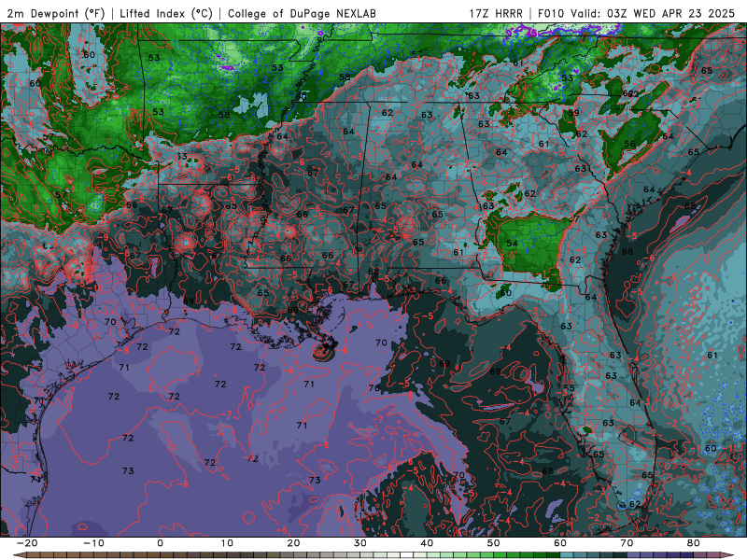Click the "2m Dewpoint (°F)" title text
This screenshot has height=560, width=747.
55,13
